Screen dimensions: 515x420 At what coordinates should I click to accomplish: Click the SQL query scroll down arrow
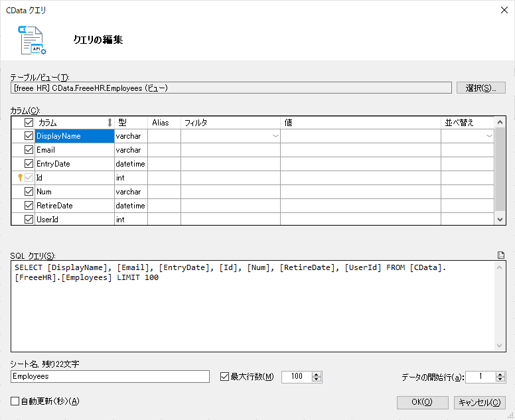point(500,346)
